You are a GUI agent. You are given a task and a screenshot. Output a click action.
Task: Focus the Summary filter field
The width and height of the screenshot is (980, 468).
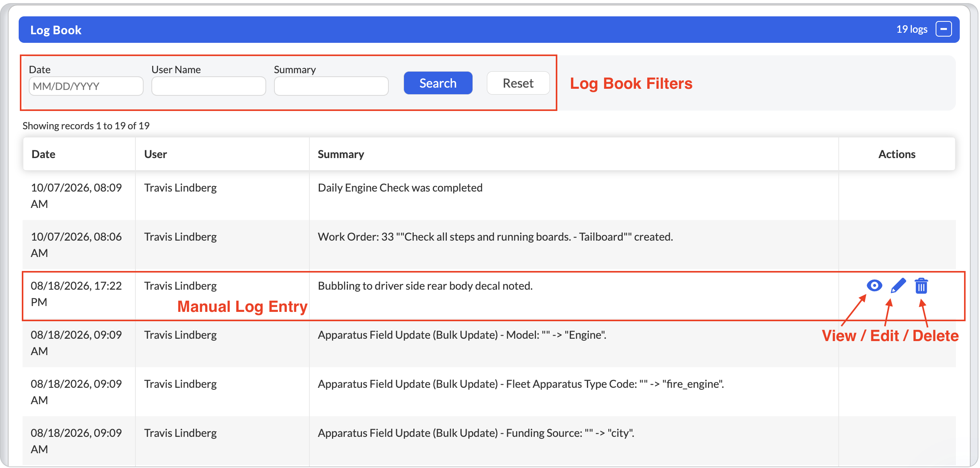(331, 86)
